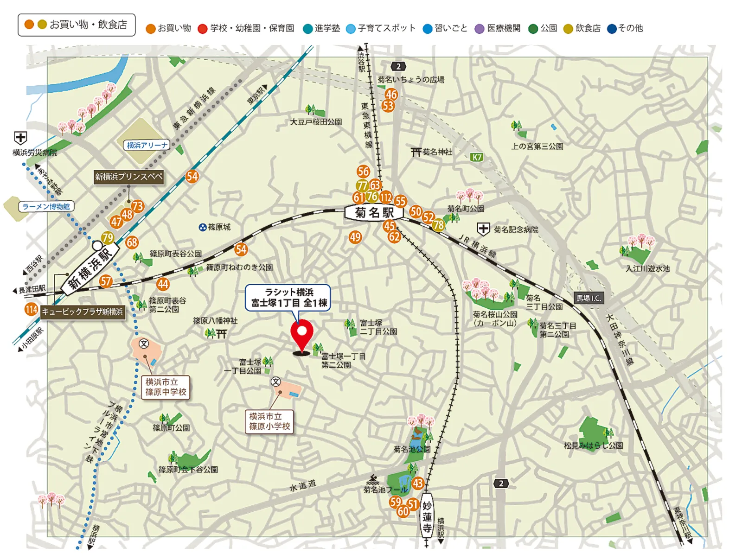Select marker number 44

coord(162,284)
